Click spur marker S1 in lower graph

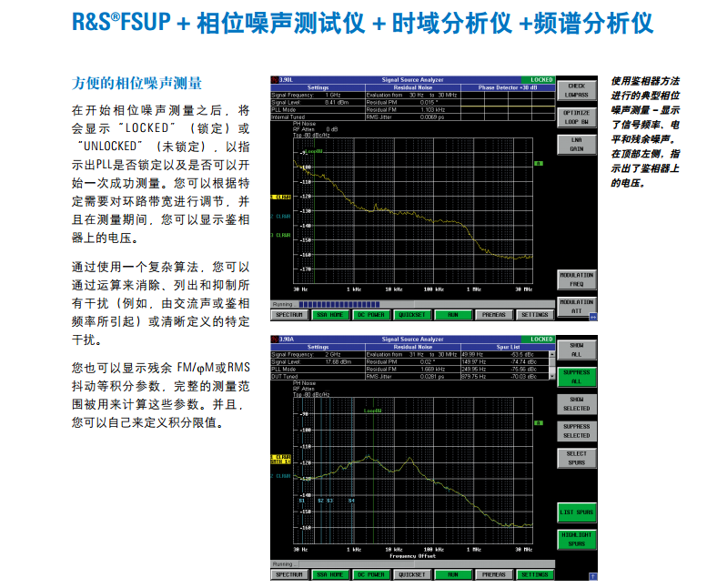(302, 501)
